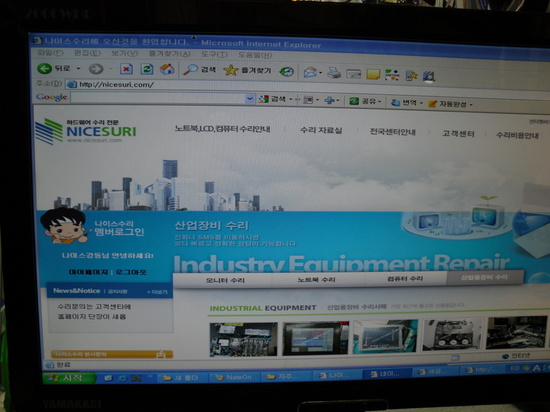Expand the Google search box dropdown
Image resolution: width=550 pixels, height=412 pixels.
click(249, 99)
